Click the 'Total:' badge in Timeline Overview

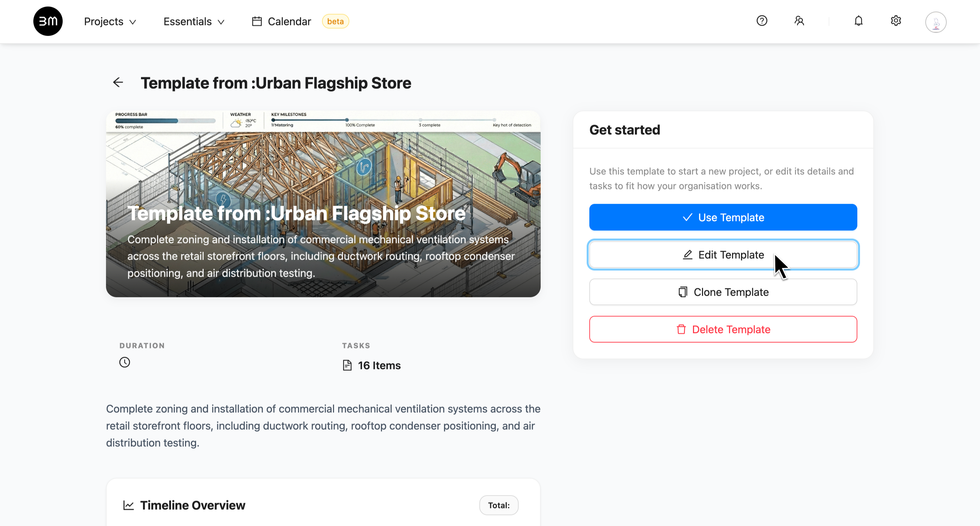click(499, 505)
